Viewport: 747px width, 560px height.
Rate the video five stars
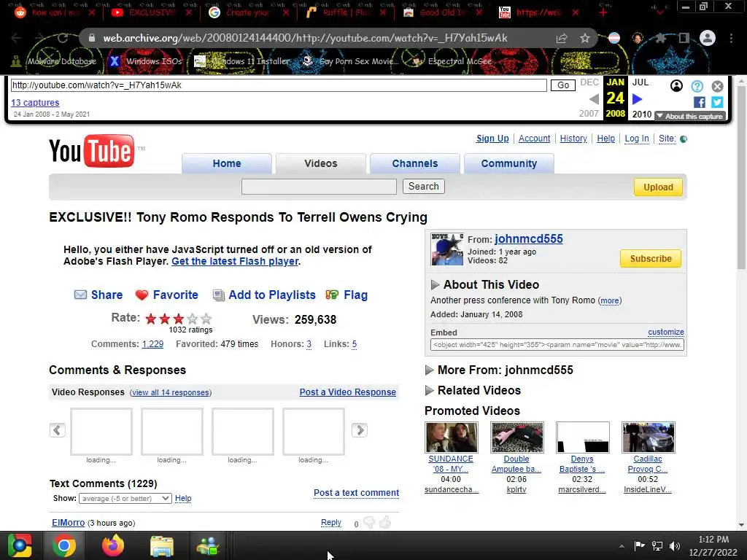tap(206, 319)
